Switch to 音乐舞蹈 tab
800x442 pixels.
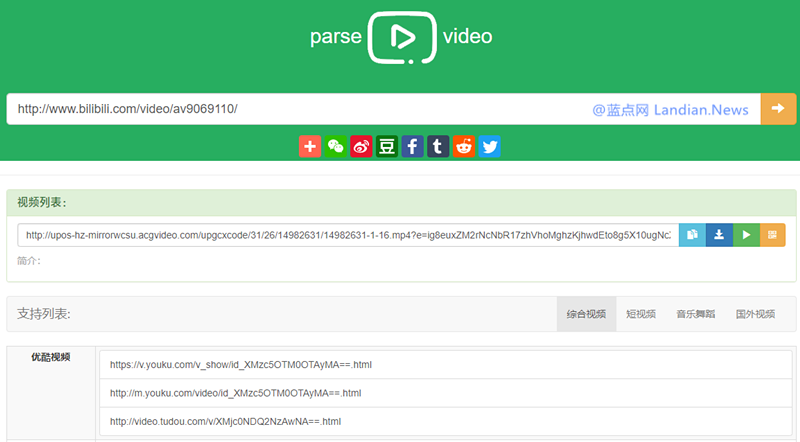pos(695,314)
